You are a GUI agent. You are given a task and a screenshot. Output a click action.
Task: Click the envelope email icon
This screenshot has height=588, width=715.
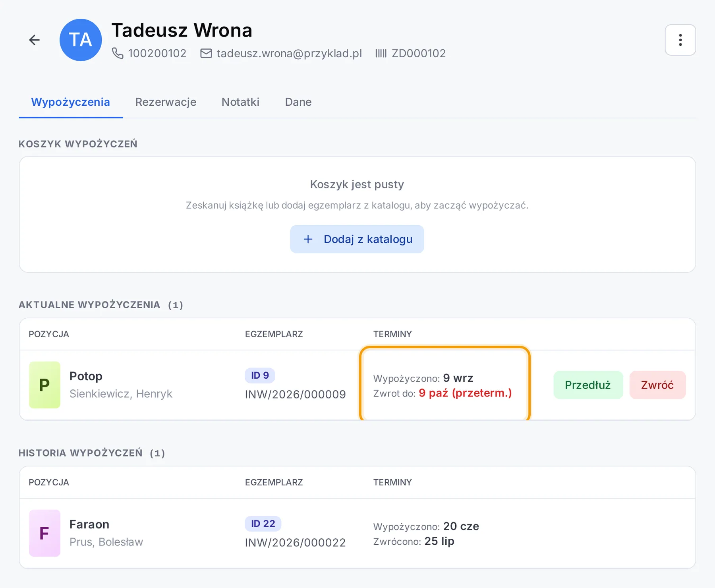206,53
